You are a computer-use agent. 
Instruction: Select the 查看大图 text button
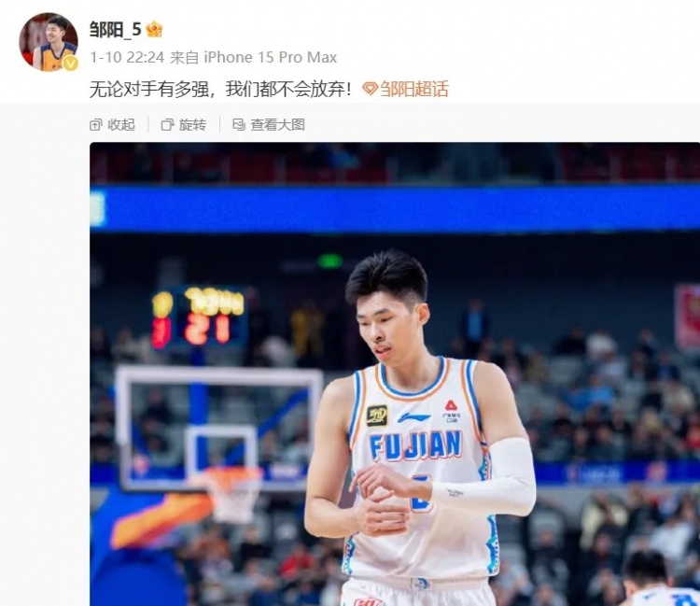[278, 124]
